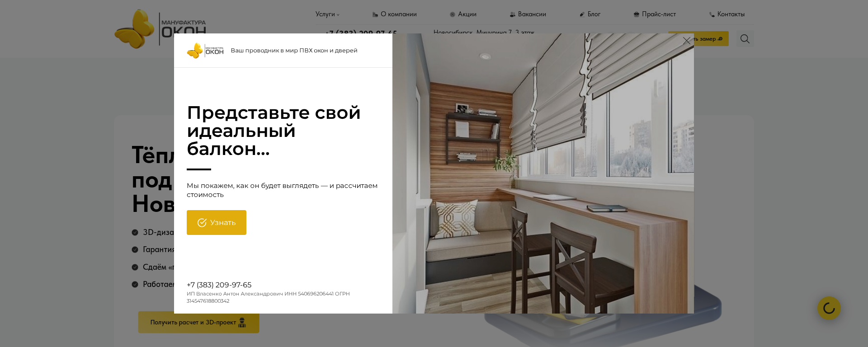Click tagline Ваш проводник в мир ПВХ
Image resolution: width=868 pixels, height=347 pixels.
point(294,51)
